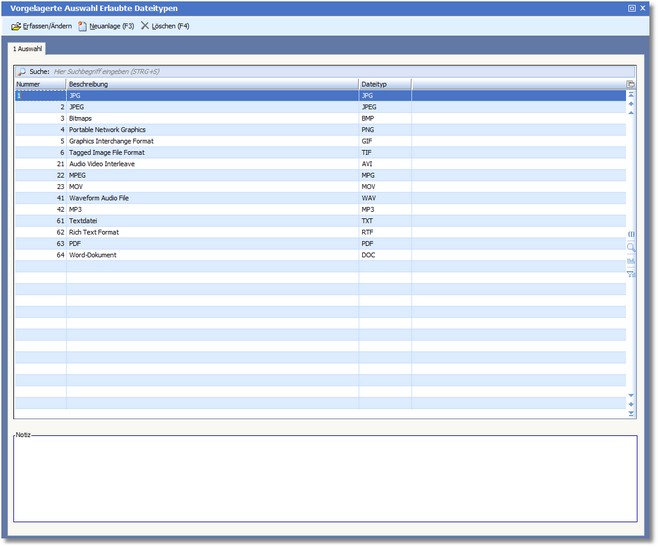Click the filter funnel icon on right edge
658x547 pixels.
(631, 273)
